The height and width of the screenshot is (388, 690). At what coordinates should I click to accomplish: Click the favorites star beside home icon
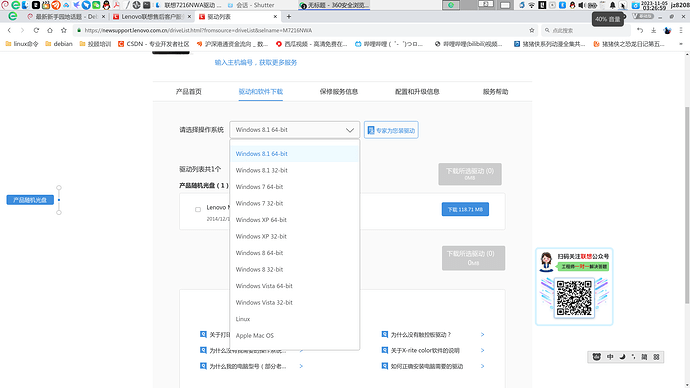coord(64,30)
